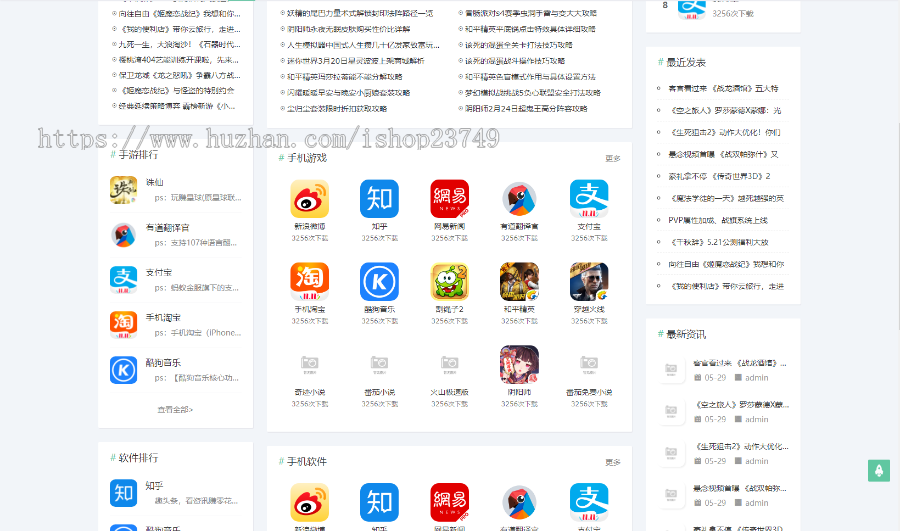The width and height of the screenshot is (900, 531).
Task: Open 《魔法学徒的一天》 entry in 最近发表
Action: tap(726, 199)
